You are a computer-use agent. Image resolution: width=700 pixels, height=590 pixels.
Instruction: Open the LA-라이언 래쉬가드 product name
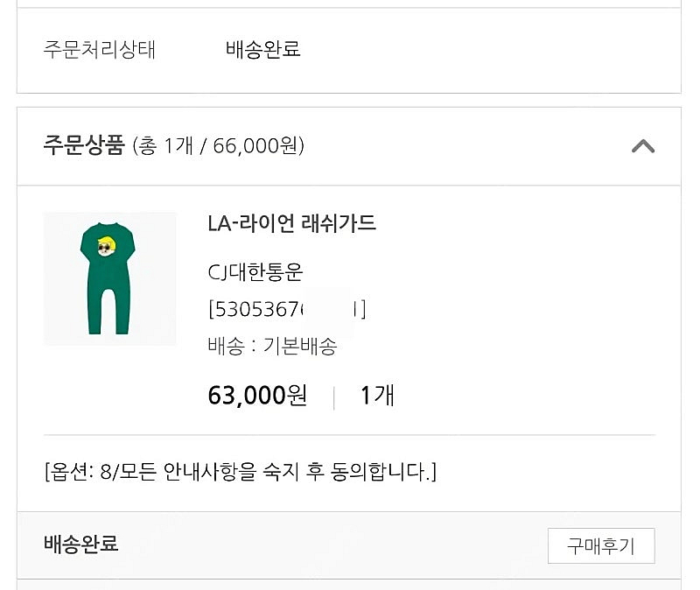tap(291, 223)
